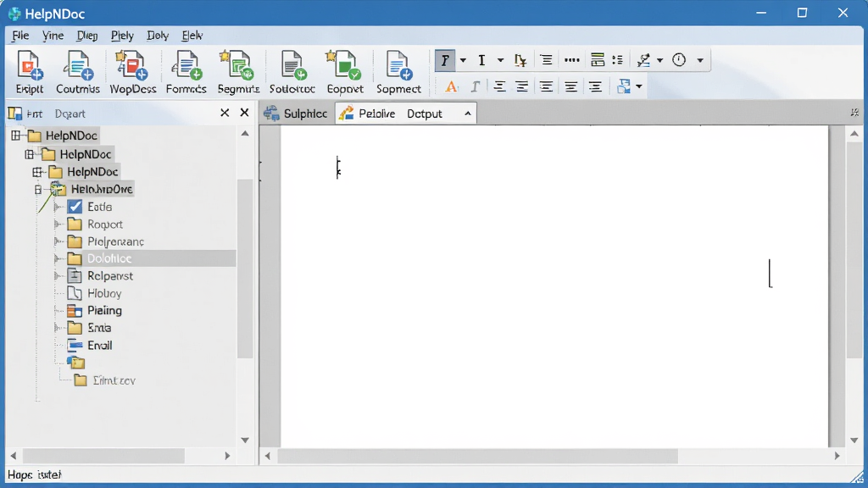Toggle the Eatla checkbox in tree

coord(75,207)
